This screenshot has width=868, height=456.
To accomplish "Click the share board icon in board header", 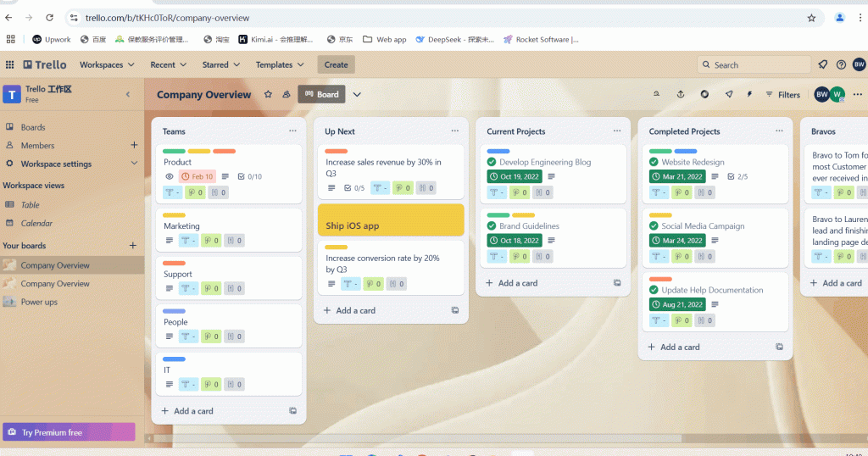I will coord(681,94).
